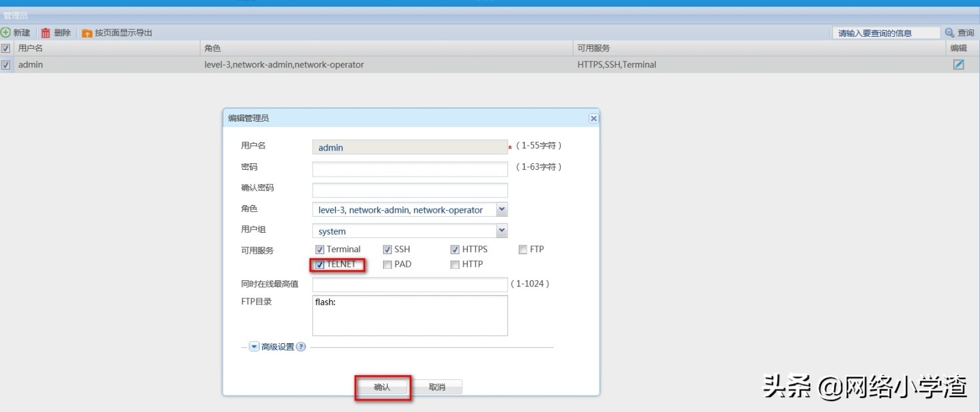
Task: Click the 删除 delete label in toolbar
Action: pos(62,33)
